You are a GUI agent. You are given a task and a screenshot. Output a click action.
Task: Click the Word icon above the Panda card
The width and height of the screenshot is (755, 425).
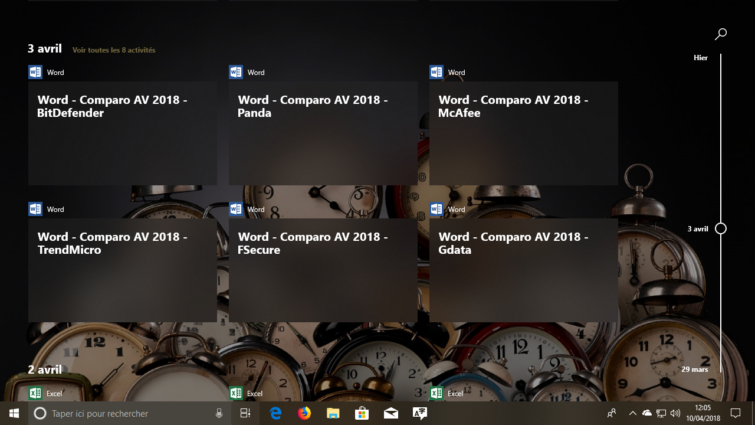pos(236,72)
